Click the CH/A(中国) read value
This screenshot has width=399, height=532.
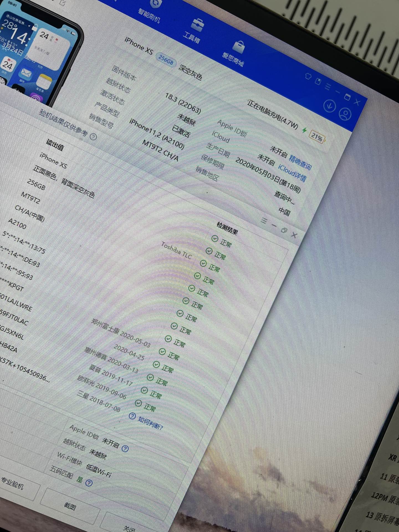(x=30, y=213)
